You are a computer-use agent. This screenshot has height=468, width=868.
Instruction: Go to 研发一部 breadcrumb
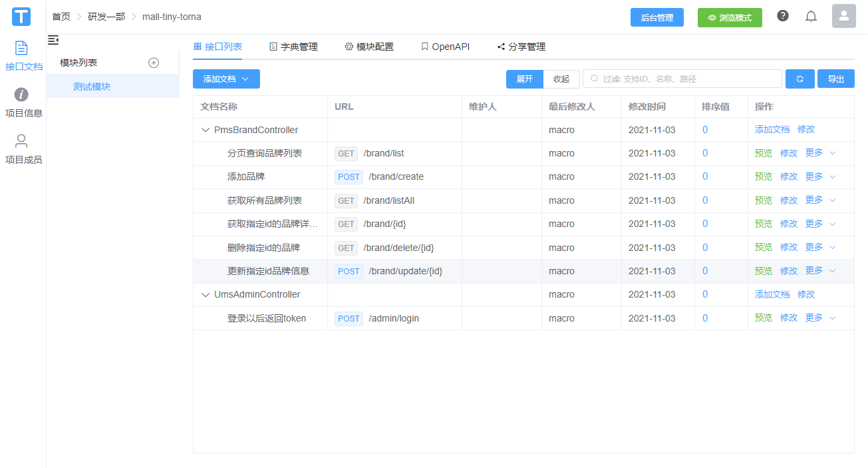pos(106,17)
